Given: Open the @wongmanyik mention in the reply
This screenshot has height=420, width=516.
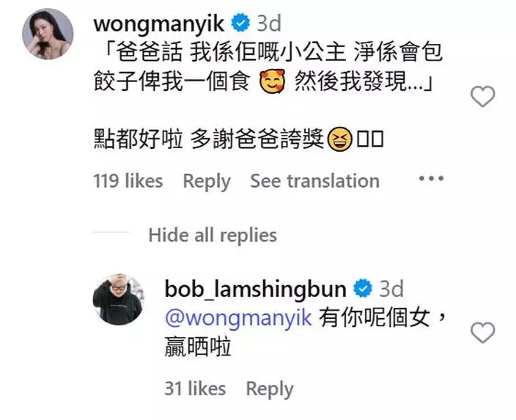Looking at the screenshot, I should coord(239,318).
